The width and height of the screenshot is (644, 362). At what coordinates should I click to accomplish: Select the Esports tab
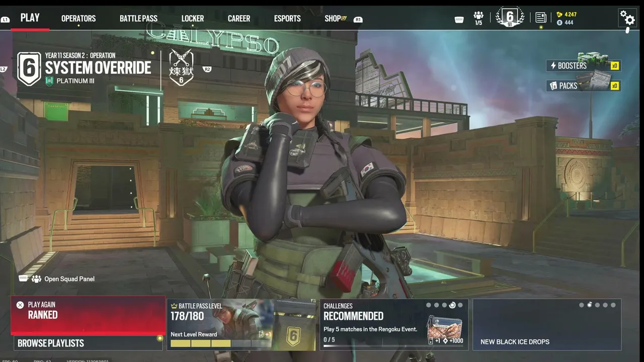(287, 19)
